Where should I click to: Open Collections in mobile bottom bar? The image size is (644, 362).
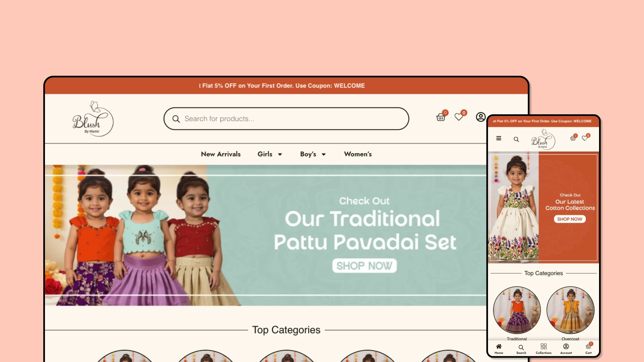[x=544, y=349]
